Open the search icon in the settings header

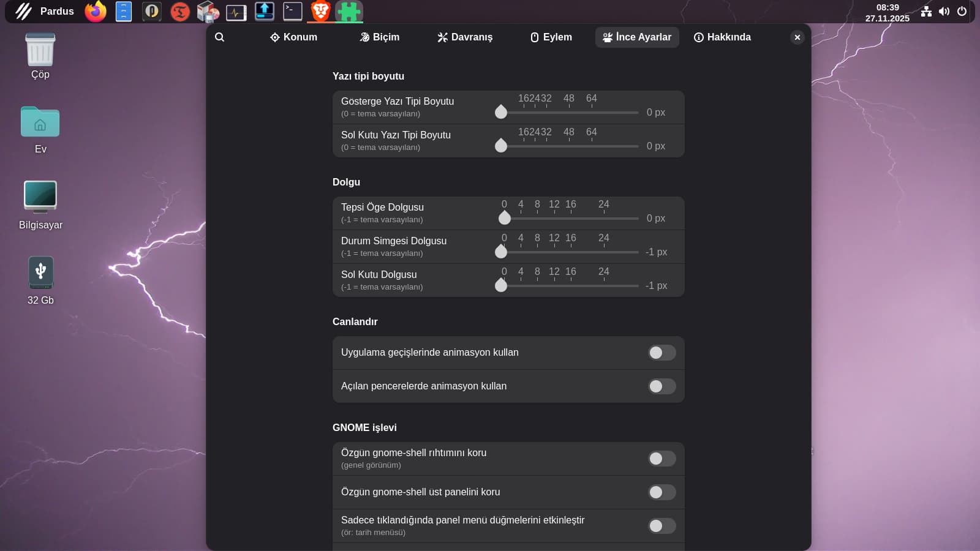point(220,37)
